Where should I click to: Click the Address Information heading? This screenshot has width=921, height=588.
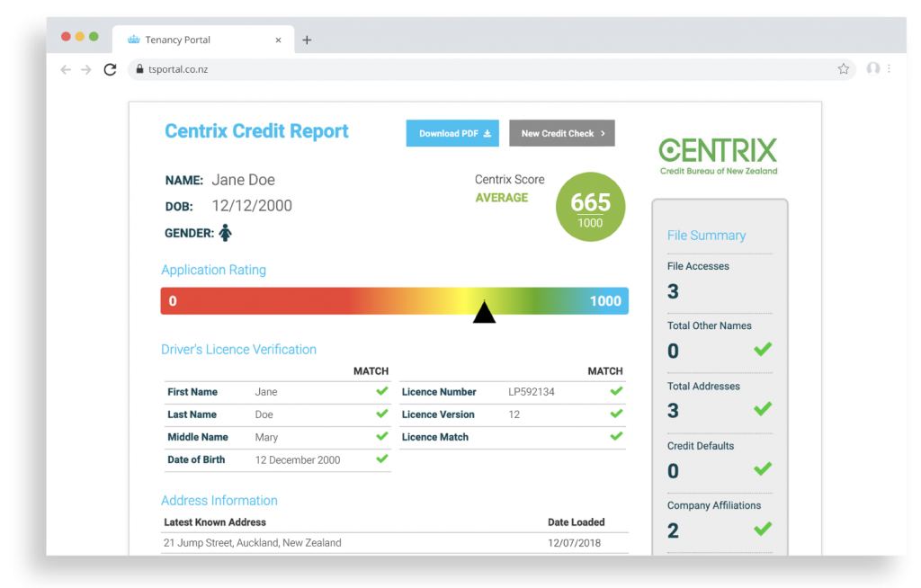pos(219,501)
